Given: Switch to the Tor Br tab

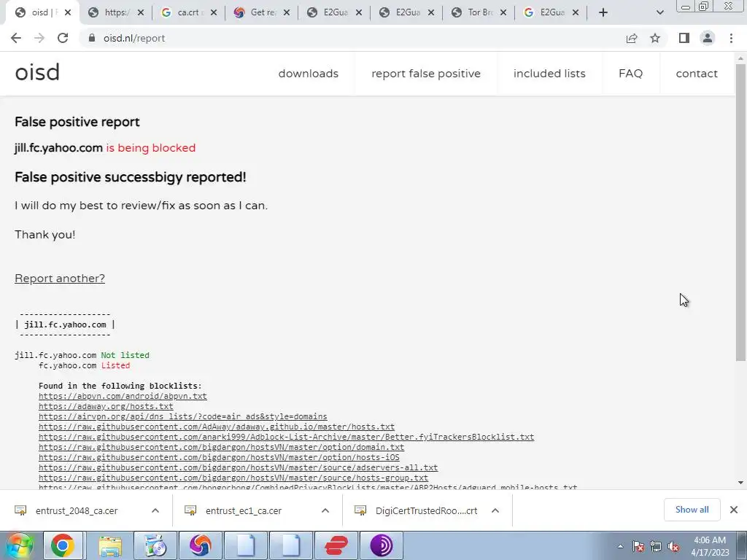Looking at the screenshot, I should [478, 12].
